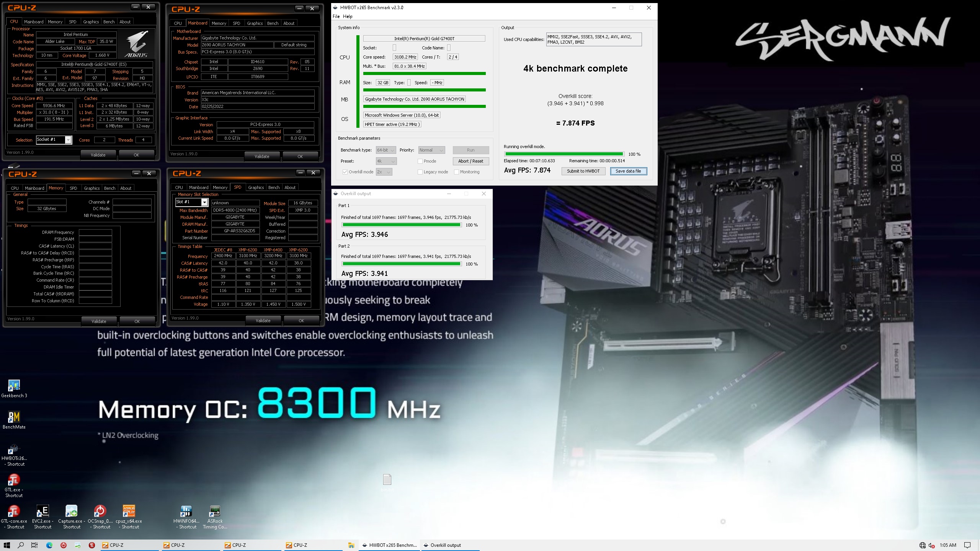Image resolution: width=980 pixels, height=551 pixels.
Task: Switch to Graphics tab in Mainboard CPU-Z window
Action: tap(255, 23)
